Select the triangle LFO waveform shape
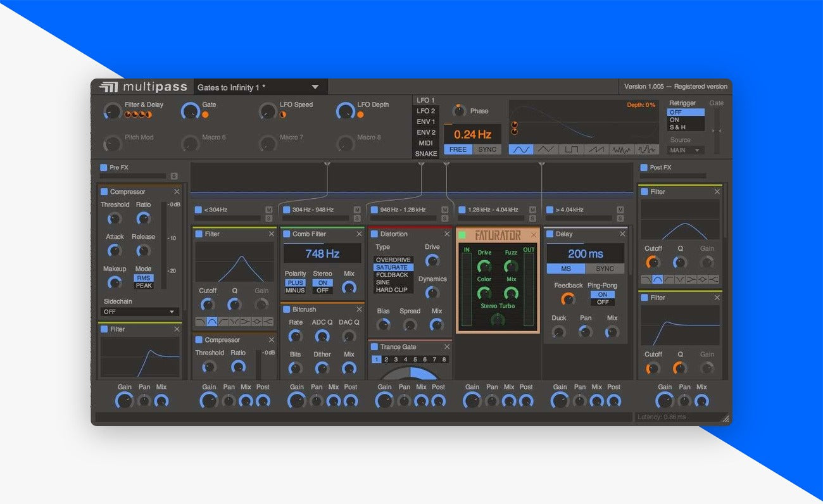 546,150
